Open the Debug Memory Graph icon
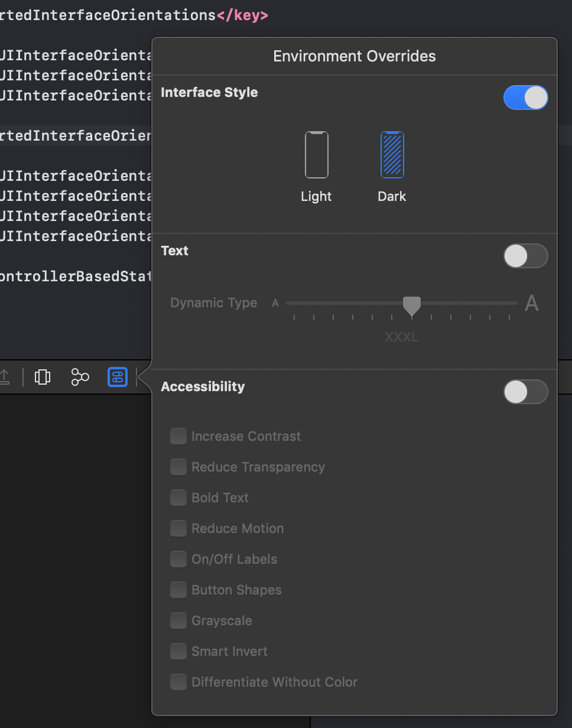Screen dimensions: 572x728 coord(80,377)
